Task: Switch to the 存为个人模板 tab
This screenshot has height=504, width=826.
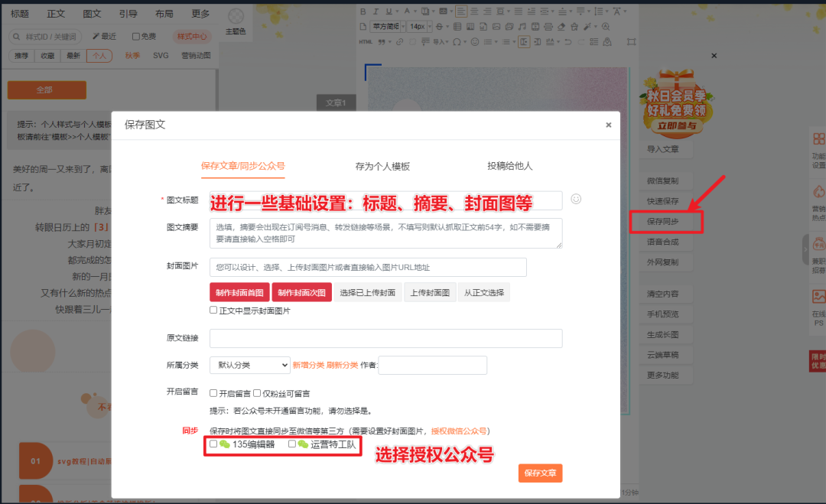Action: click(x=382, y=166)
